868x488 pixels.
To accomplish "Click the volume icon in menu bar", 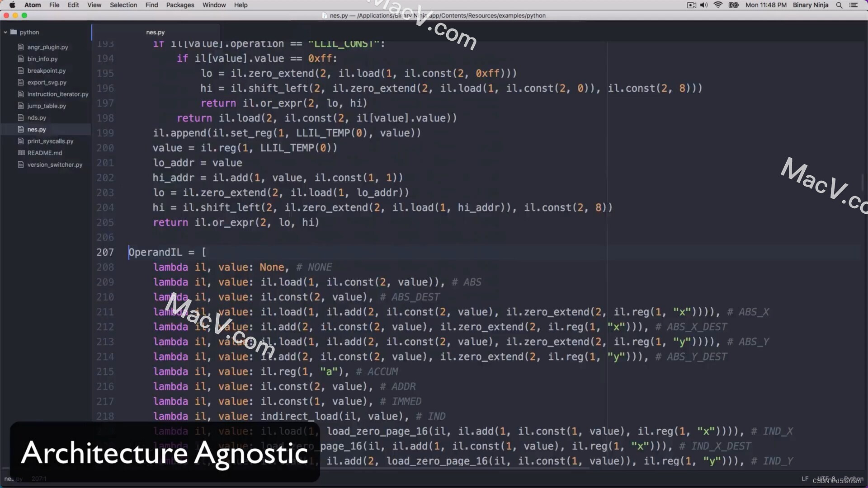I will coord(704,5).
